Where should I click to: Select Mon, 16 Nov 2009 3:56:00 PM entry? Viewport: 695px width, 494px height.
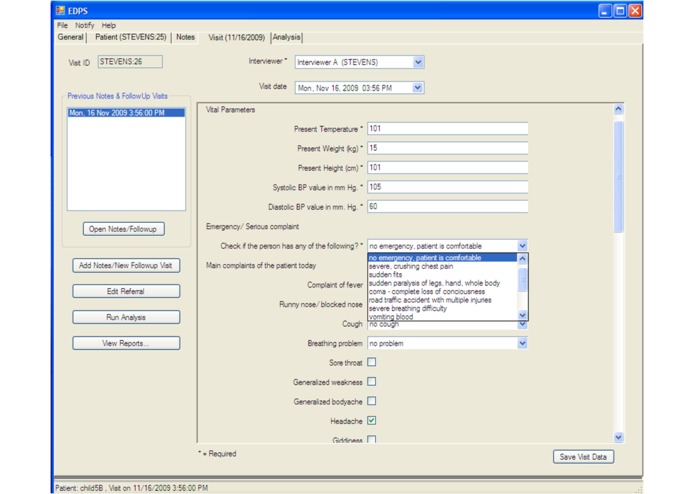[x=126, y=113]
